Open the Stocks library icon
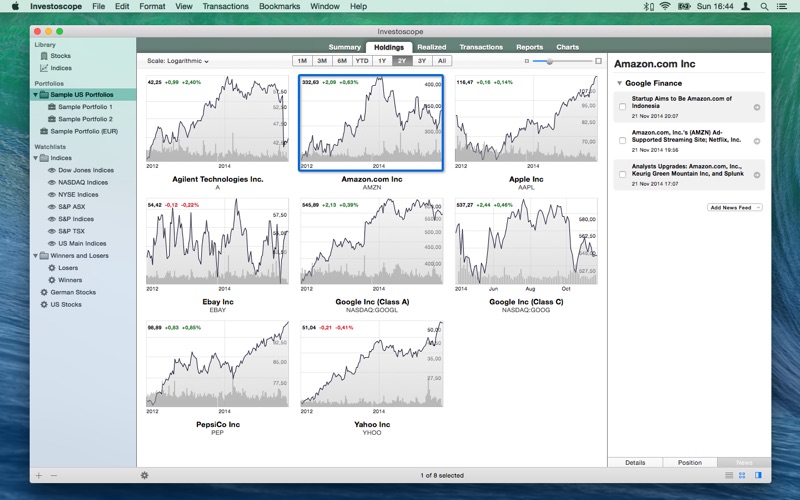Image resolution: width=800 pixels, height=500 pixels. [x=44, y=56]
